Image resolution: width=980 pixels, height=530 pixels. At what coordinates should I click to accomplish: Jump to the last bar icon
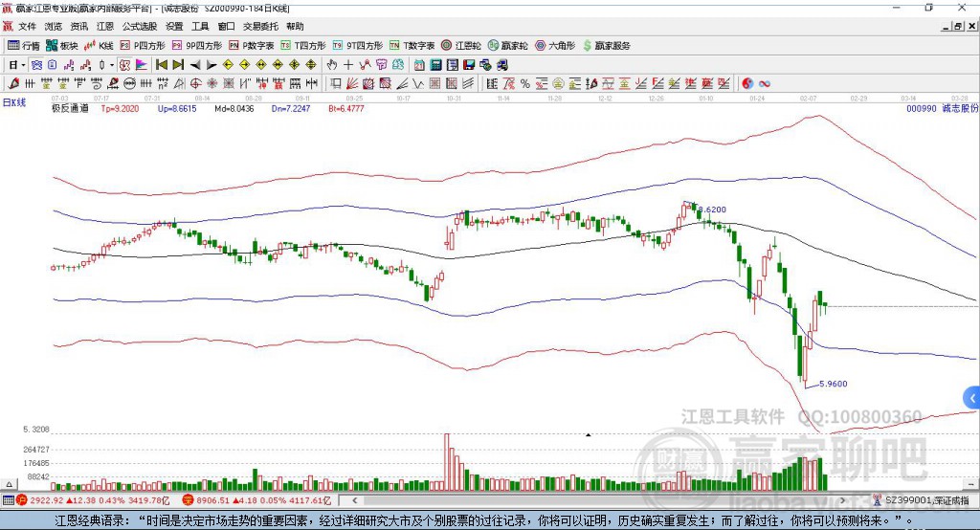(178, 65)
